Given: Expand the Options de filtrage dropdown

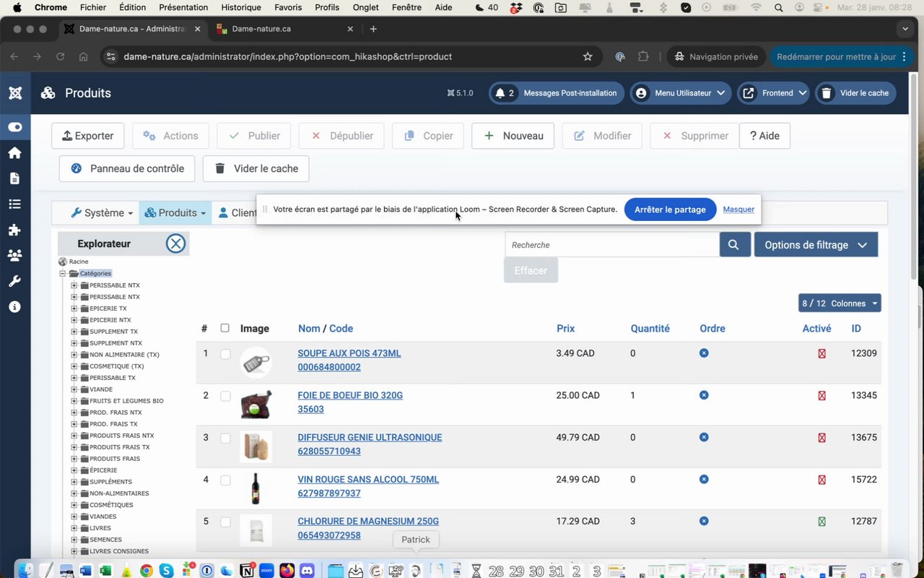Looking at the screenshot, I should pos(816,245).
